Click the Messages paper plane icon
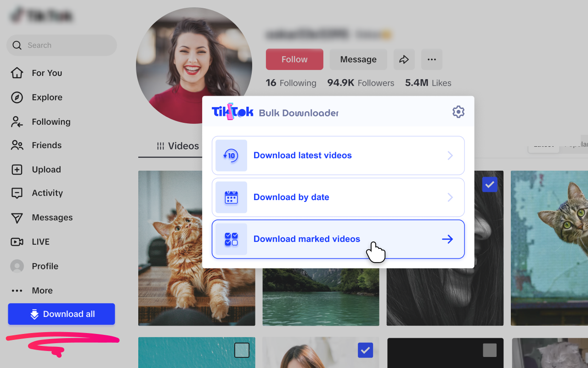Image resolution: width=588 pixels, height=368 pixels. pyautogui.click(x=17, y=218)
